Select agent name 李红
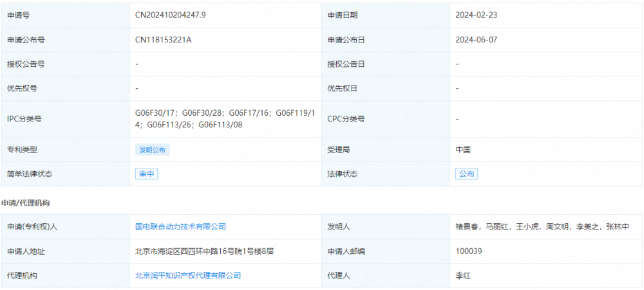Screen dimensions: 644x290 pos(463,275)
